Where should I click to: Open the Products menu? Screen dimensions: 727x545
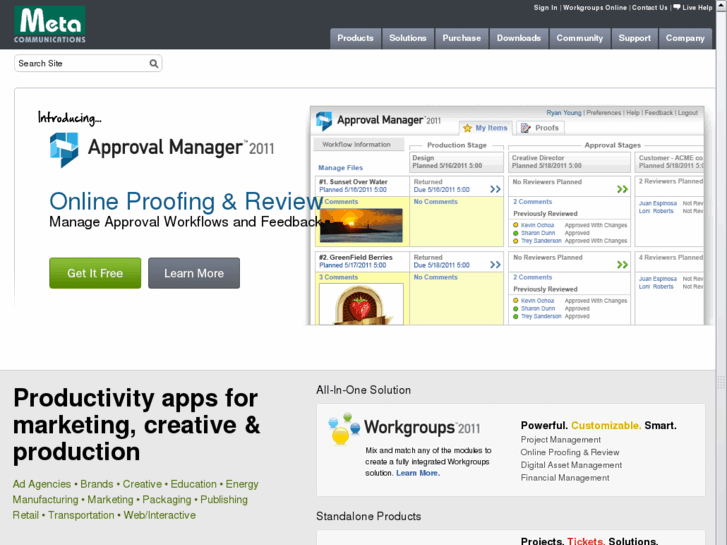355,38
